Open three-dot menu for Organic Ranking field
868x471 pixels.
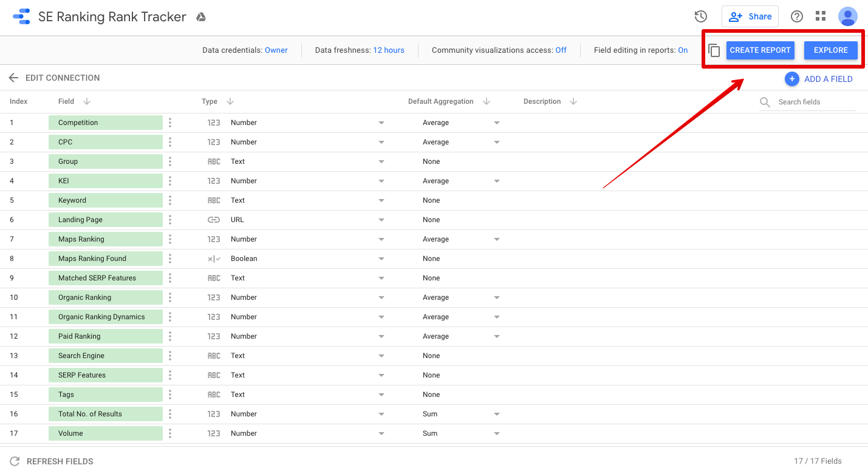coord(170,297)
